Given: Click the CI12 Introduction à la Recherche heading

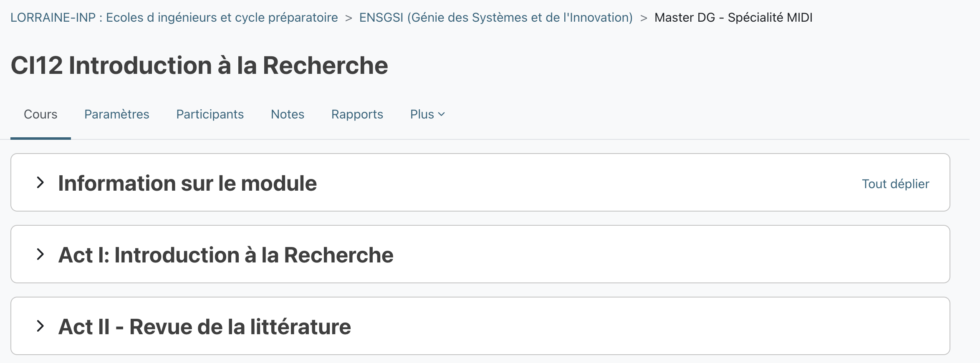Looking at the screenshot, I should (200, 66).
